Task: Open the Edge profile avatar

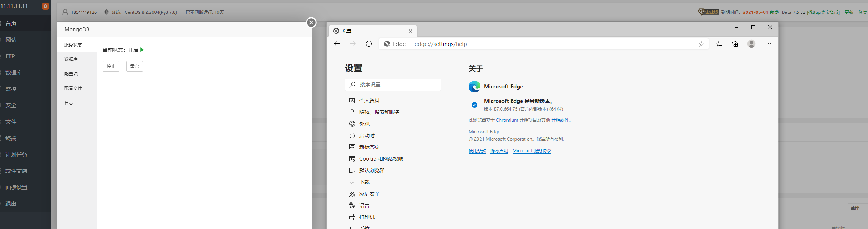Action: pyautogui.click(x=751, y=44)
